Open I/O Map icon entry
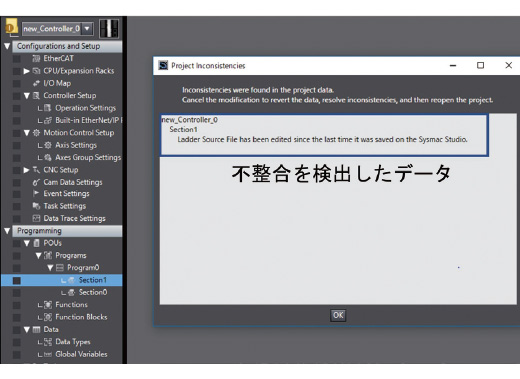 pos(36,83)
